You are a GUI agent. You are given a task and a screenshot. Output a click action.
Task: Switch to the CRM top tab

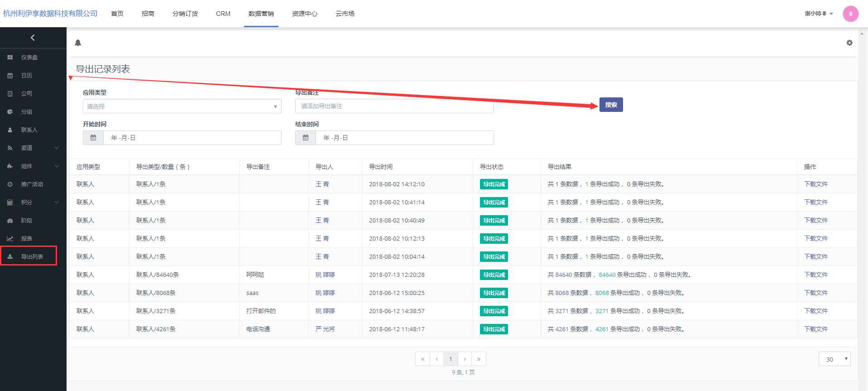coord(223,14)
